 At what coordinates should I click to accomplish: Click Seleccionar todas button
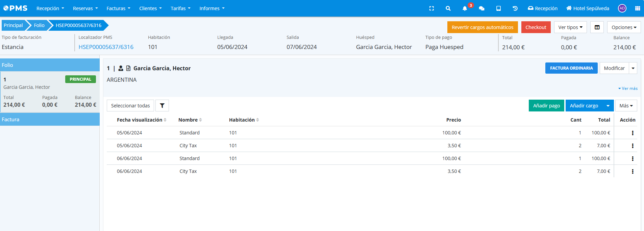(x=130, y=106)
